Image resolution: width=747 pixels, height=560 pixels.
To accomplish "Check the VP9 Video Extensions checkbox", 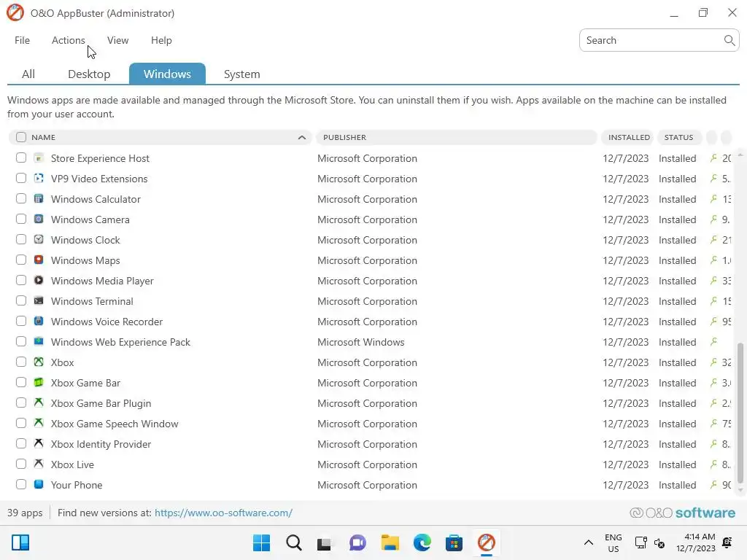I will (x=21, y=178).
